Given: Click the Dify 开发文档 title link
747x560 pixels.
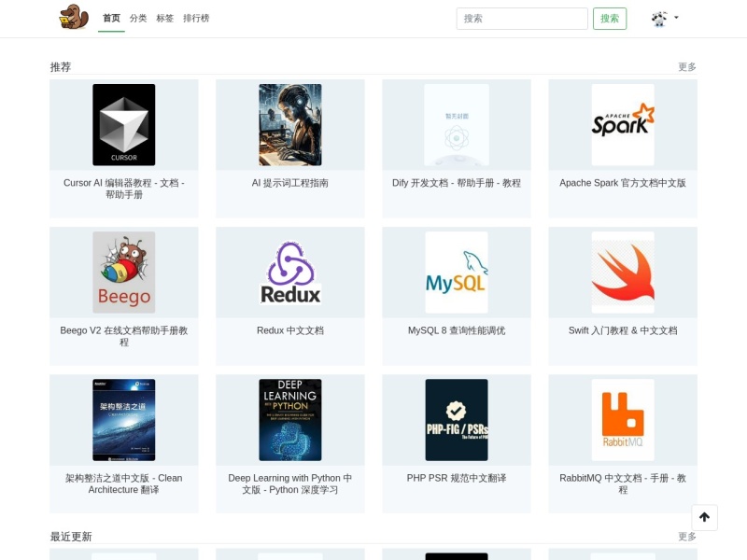Looking at the screenshot, I should coord(457,183).
